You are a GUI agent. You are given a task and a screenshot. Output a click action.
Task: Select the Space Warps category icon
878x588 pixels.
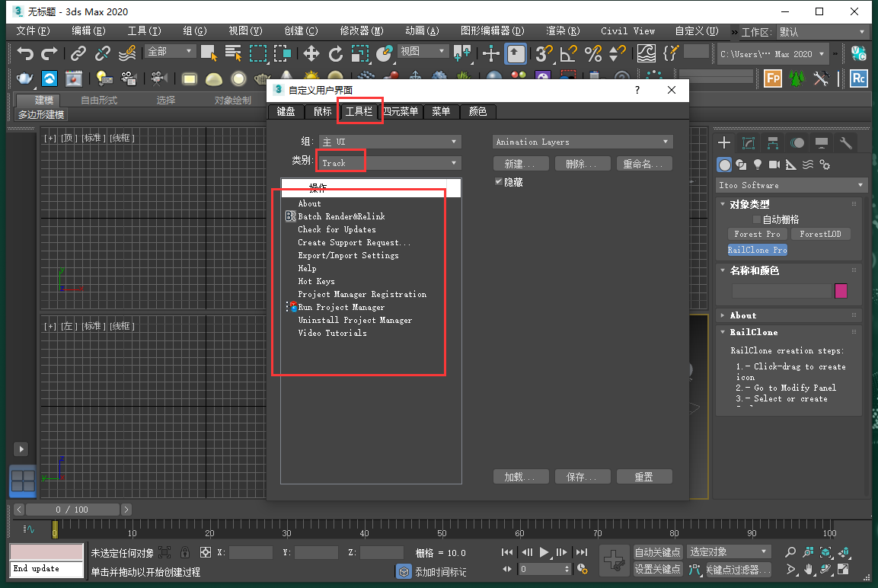(x=807, y=165)
